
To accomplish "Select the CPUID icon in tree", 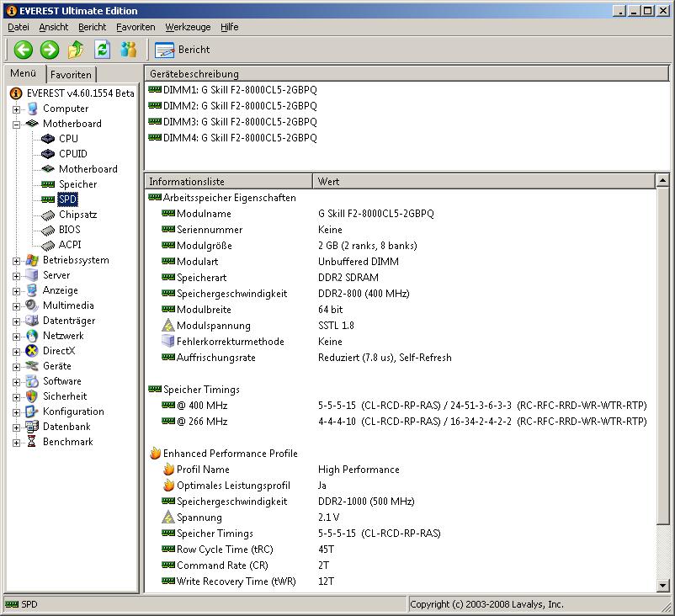I will click(48, 154).
